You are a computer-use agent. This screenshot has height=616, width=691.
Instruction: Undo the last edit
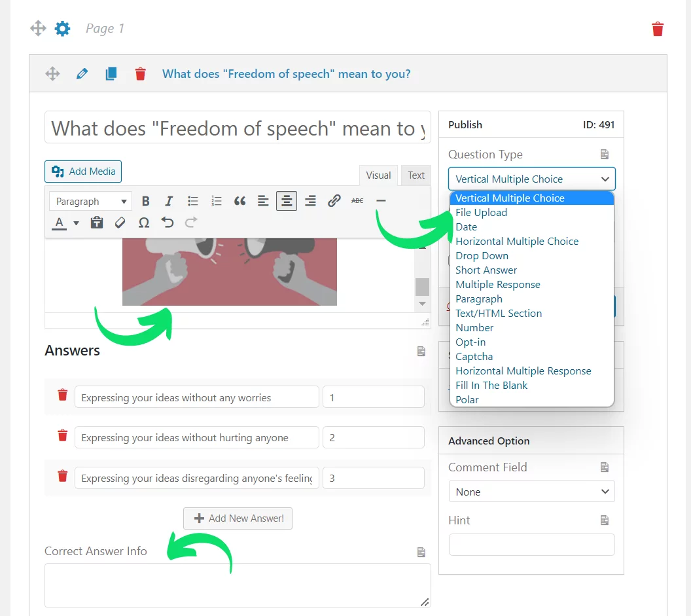(168, 222)
